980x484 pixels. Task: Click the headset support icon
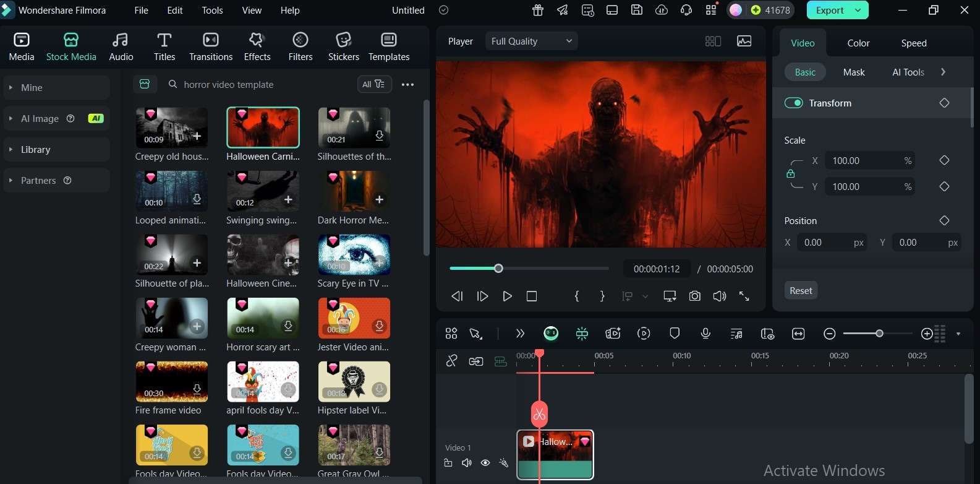[686, 10]
